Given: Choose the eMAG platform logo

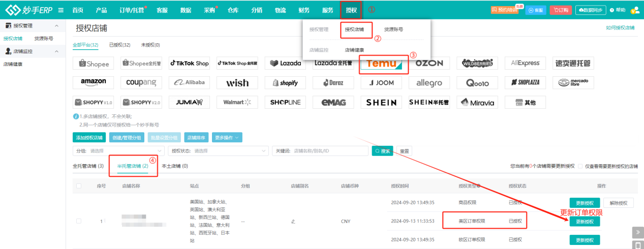Looking at the screenshot, I should coord(334,102).
